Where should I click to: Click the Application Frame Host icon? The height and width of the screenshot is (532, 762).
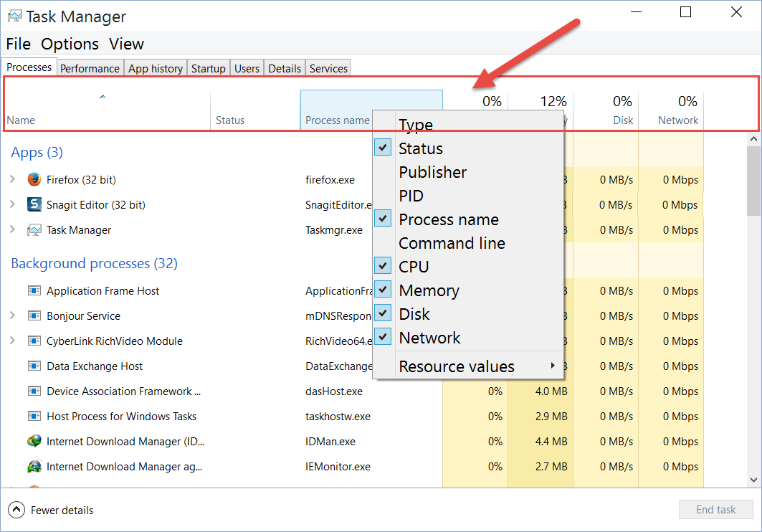[x=34, y=290]
